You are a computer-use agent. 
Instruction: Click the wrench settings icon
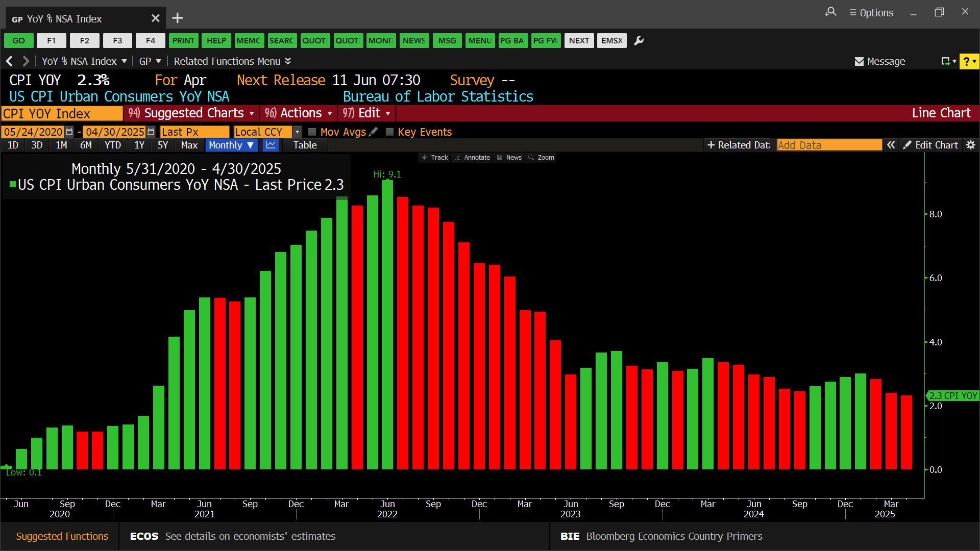pyautogui.click(x=639, y=41)
